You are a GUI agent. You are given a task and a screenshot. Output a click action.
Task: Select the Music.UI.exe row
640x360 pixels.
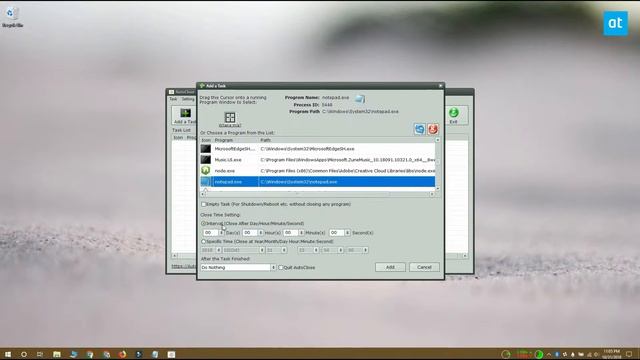[x=317, y=160]
